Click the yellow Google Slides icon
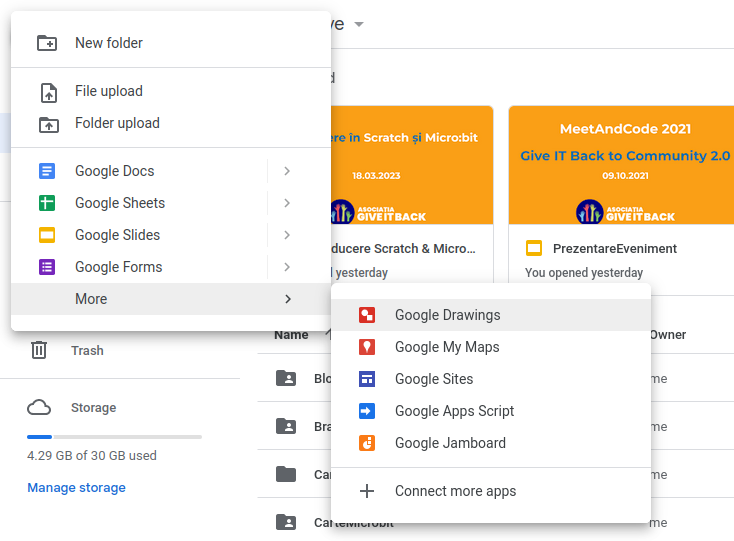The width and height of the screenshot is (734, 541). coord(47,235)
